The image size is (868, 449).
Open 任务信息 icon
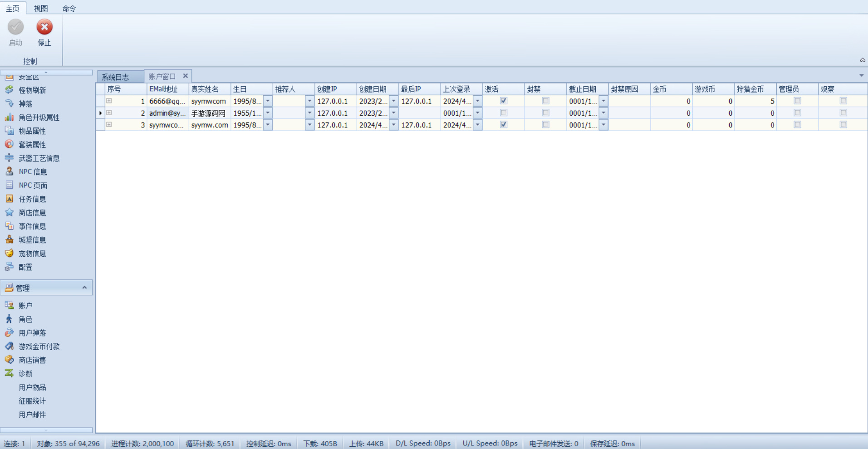9,199
